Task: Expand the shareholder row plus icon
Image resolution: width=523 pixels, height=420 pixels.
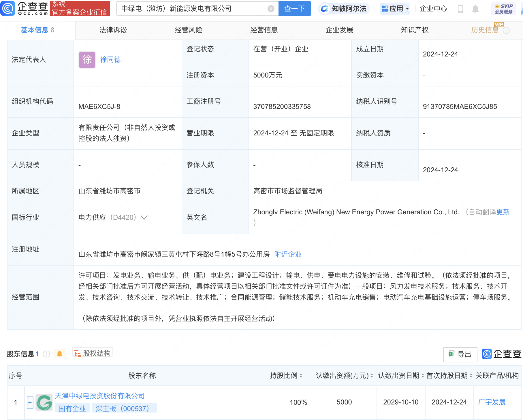Action: point(30,402)
